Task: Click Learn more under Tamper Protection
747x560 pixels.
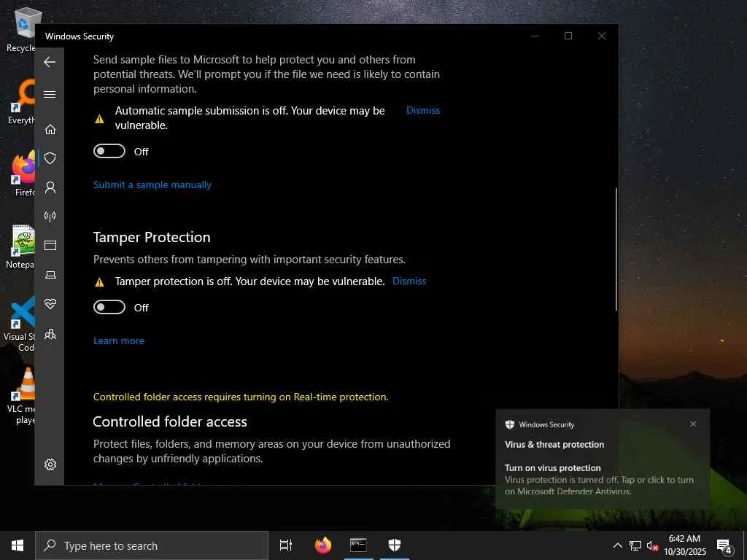Action: click(x=119, y=341)
